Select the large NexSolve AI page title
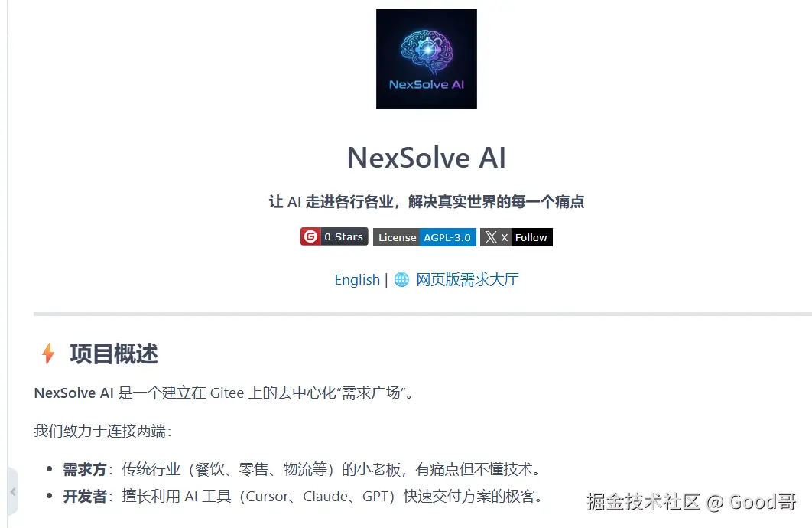Screen dimensions: 812x528 click(426, 158)
